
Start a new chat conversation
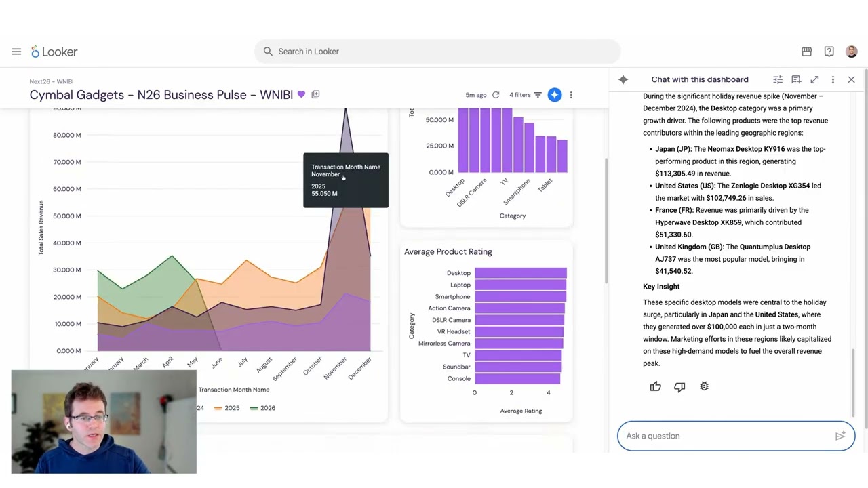tap(796, 79)
